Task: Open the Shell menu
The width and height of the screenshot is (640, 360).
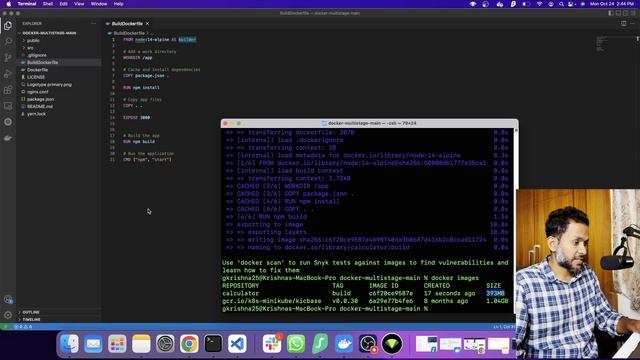Action: [x=48, y=4]
